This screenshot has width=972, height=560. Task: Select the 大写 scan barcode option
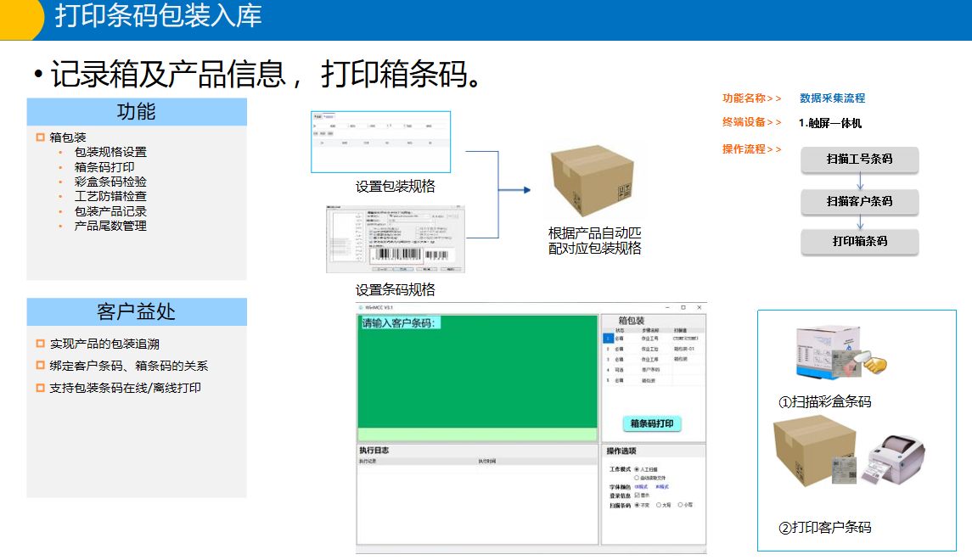(659, 505)
